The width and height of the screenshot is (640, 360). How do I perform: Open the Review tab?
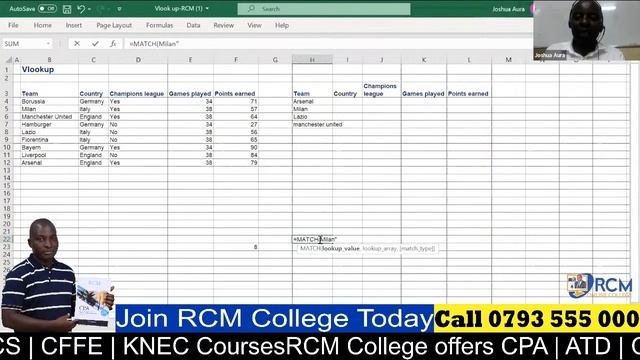tap(224, 25)
